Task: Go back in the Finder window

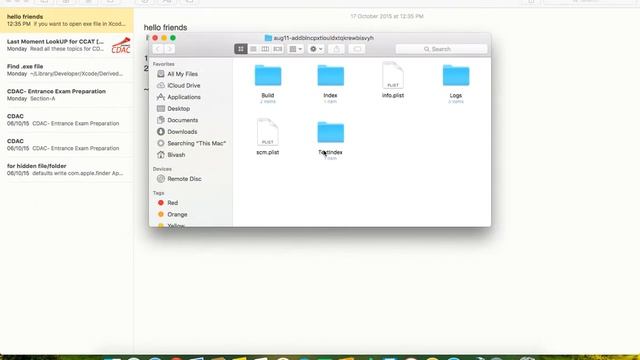Action: tap(158, 49)
